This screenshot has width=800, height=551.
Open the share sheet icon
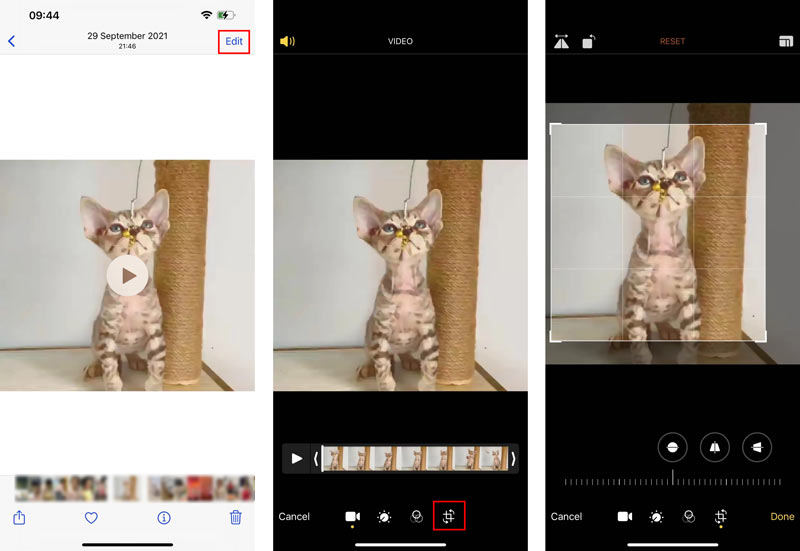pos(19,517)
